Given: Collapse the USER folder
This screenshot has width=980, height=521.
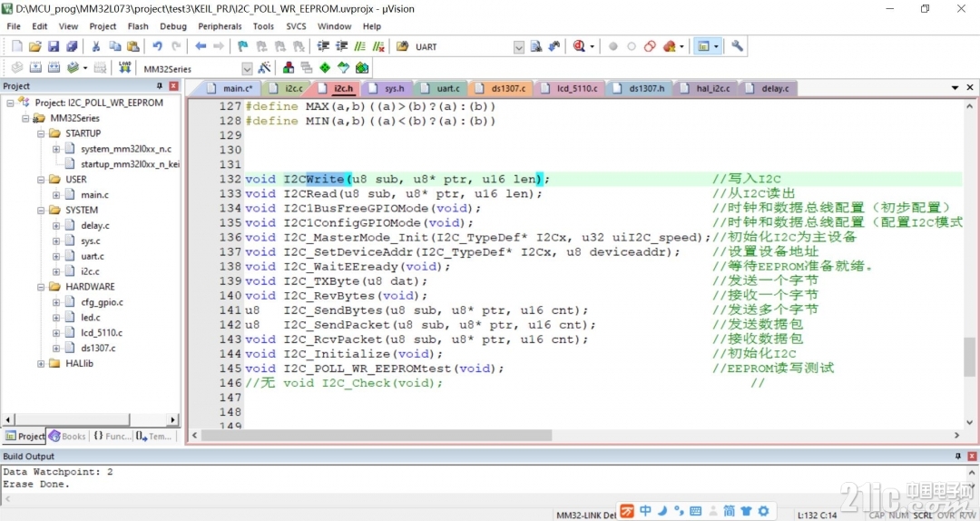Looking at the screenshot, I should [41, 180].
